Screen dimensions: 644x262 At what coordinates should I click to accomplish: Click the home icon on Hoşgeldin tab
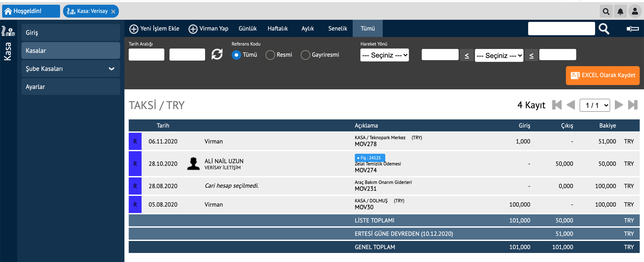pyautogui.click(x=8, y=11)
